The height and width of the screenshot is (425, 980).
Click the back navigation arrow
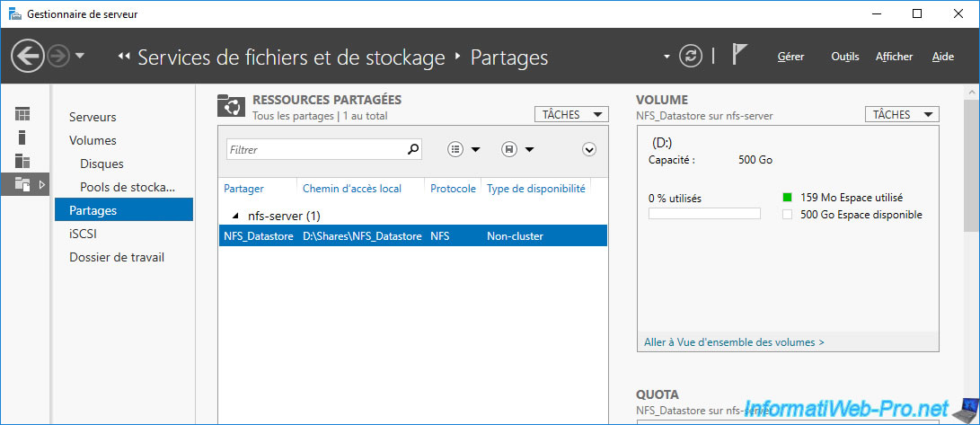(28, 57)
